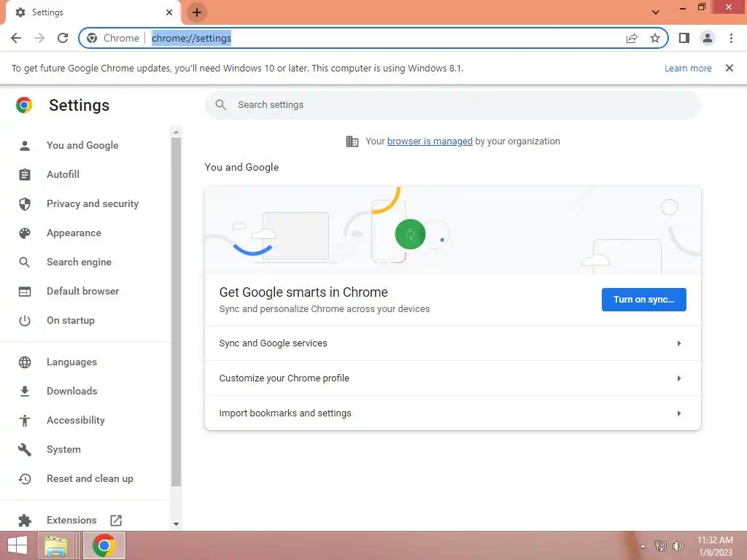The height and width of the screenshot is (560, 747).
Task: Click the globe icon beside Languages
Action: [25, 362]
